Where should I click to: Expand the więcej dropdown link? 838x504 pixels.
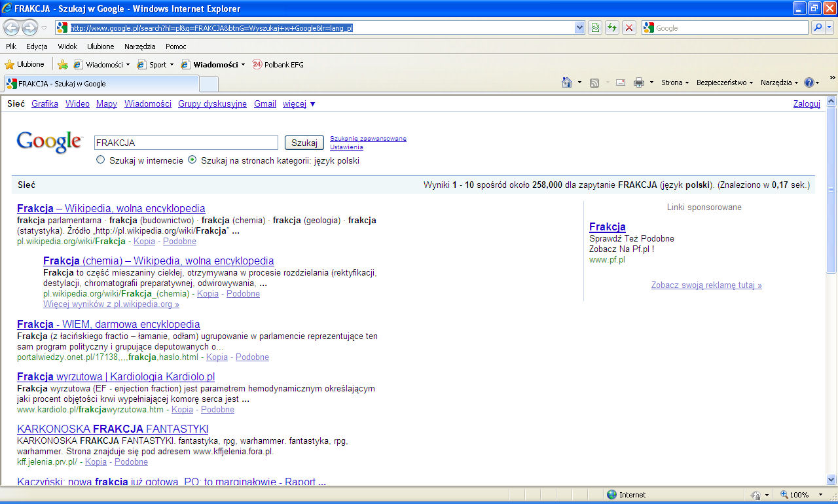coord(299,103)
